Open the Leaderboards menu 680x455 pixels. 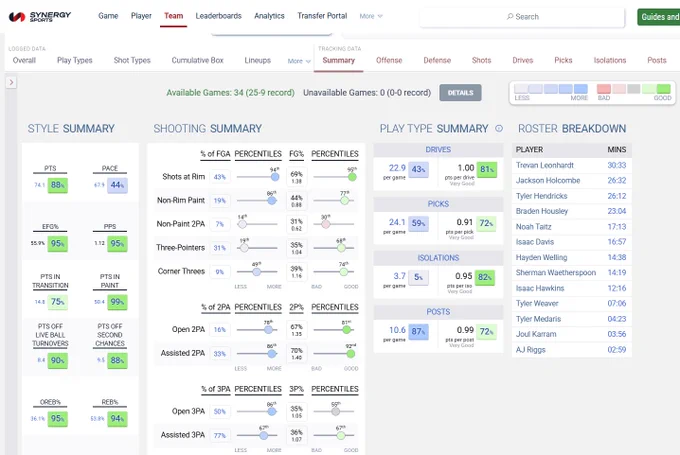219,16
